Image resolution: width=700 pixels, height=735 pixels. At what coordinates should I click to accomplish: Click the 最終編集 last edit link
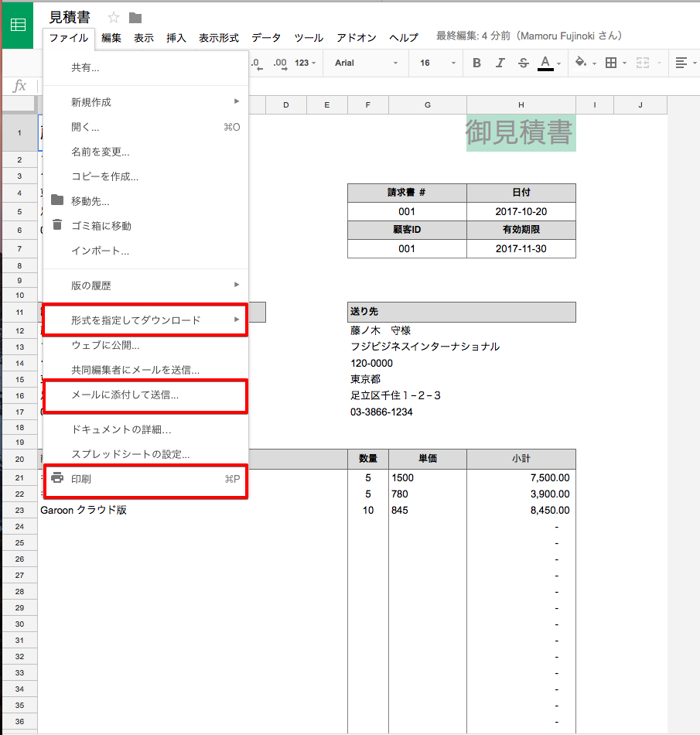click(x=529, y=36)
